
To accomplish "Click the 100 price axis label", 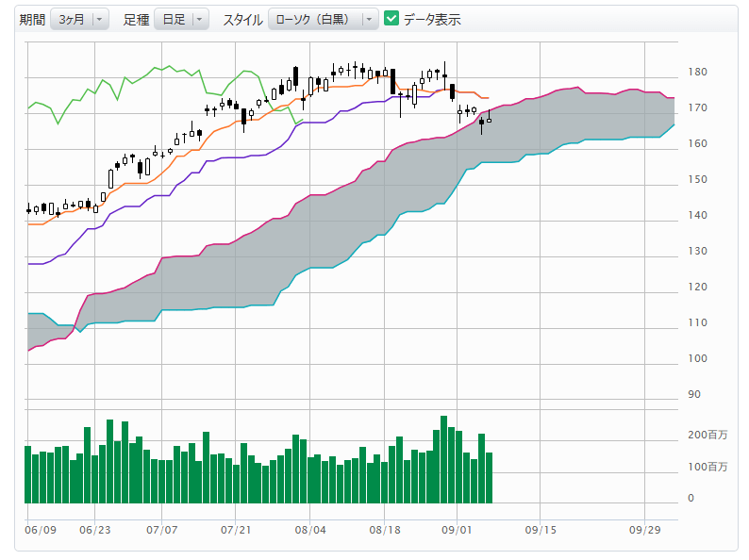I will 698,359.
